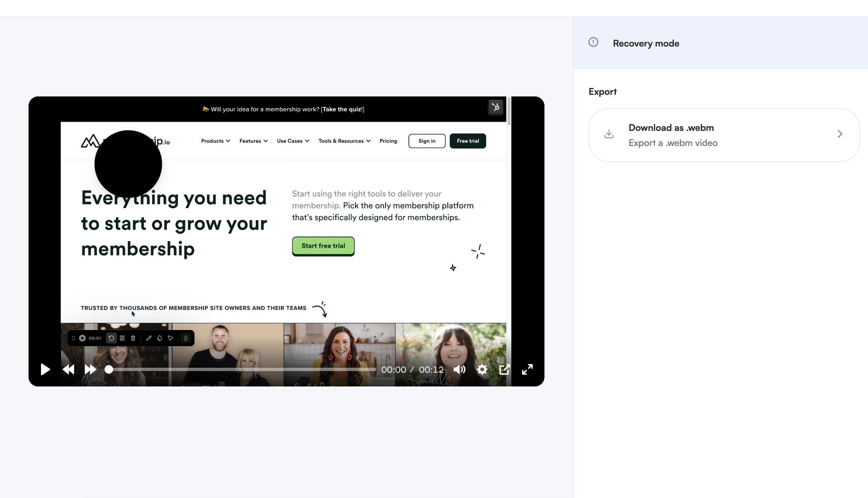Click the Trusted by thousands heading text
Screen dimensions: 868x498
(x=193, y=308)
